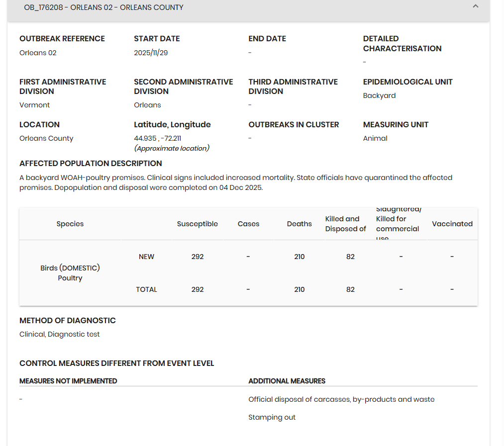Click the END DATE label
The width and height of the screenshot is (504, 446).
[x=267, y=39]
